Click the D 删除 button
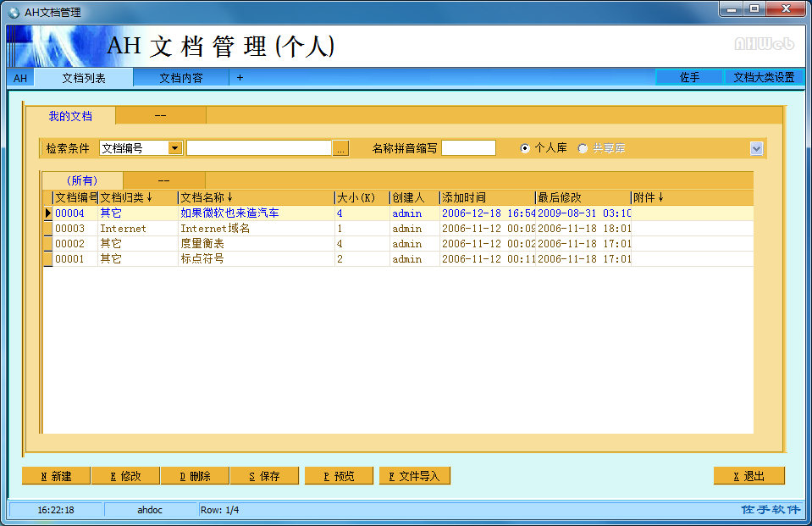This screenshot has height=526, width=812. (x=195, y=476)
